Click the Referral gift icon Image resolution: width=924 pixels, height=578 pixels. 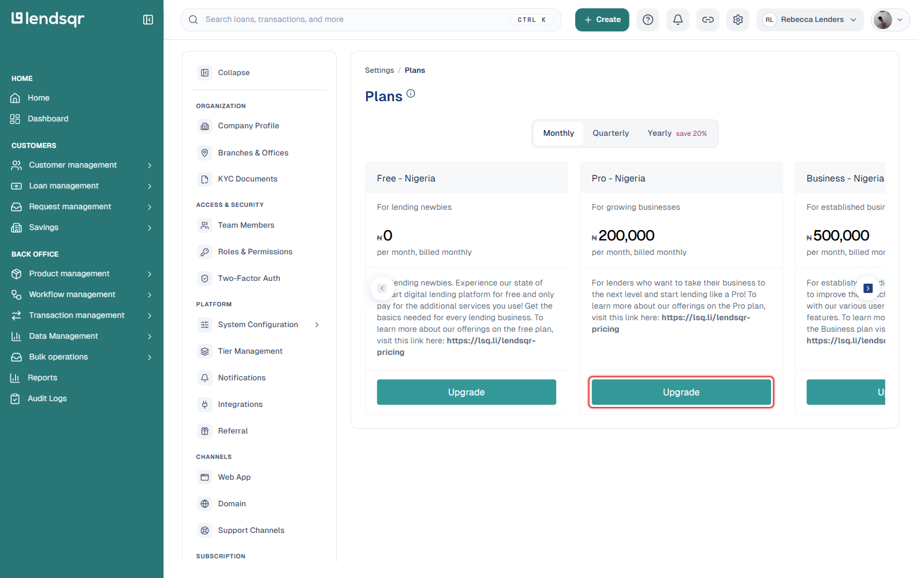click(204, 431)
